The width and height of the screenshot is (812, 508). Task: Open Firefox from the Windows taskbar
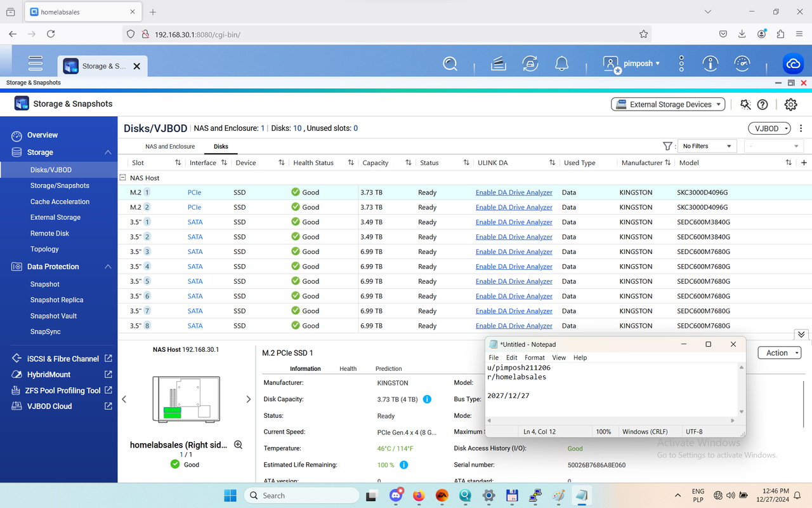coord(418,495)
